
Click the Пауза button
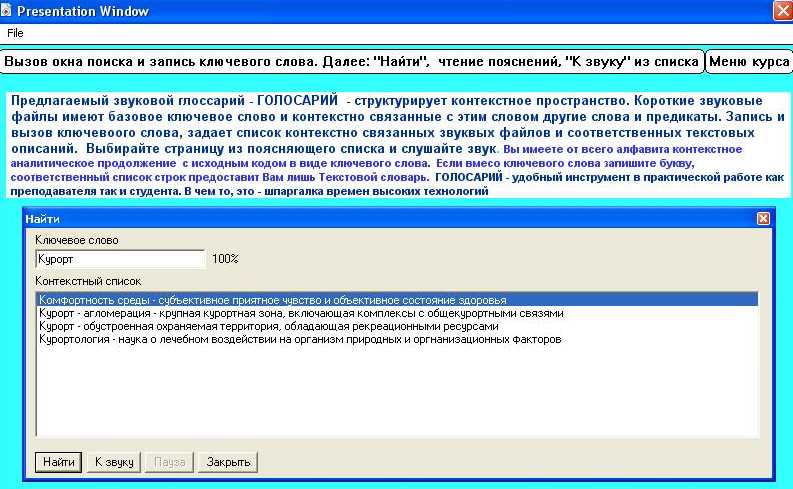(x=169, y=462)
